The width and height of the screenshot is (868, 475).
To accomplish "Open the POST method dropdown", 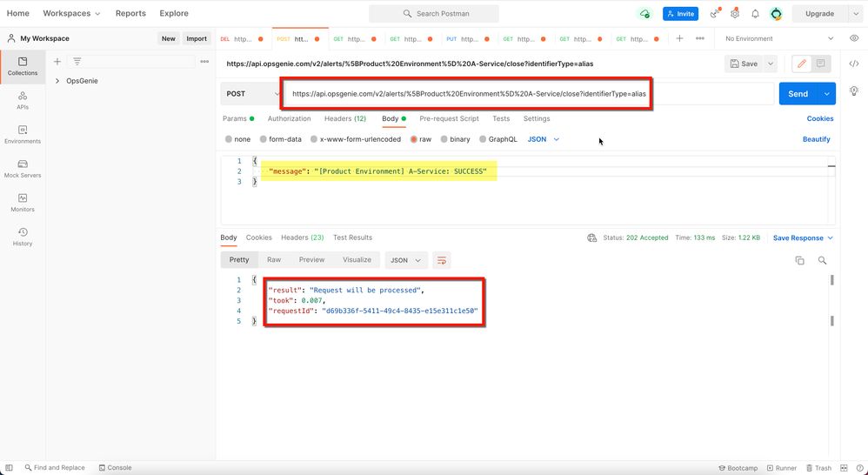I will coord(253,94).
